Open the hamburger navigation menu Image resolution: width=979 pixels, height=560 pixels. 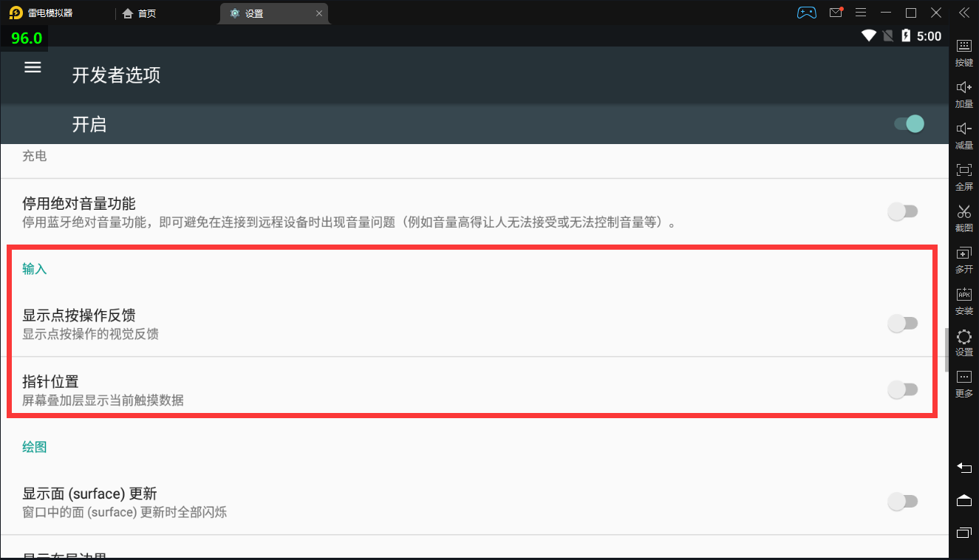click(x=33, y=67)
